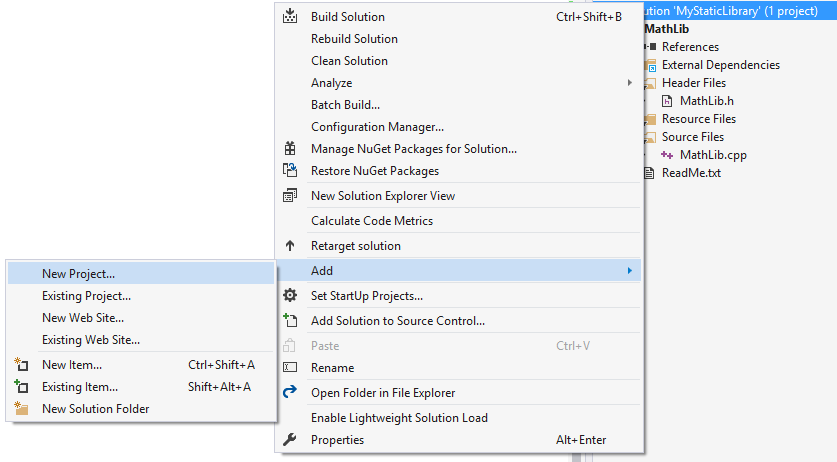The height and width of the screenshot is (462, 837).
Task: Select MathLib.cpp source file
Action: click(x=712, y=155)
